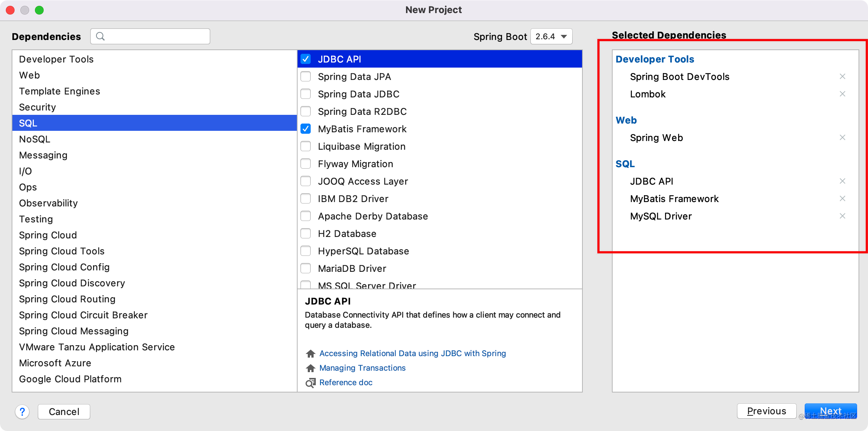The image size is (868, 431).
Task: Open the Spring Boot version dropdown
Action: pos(552,36)
